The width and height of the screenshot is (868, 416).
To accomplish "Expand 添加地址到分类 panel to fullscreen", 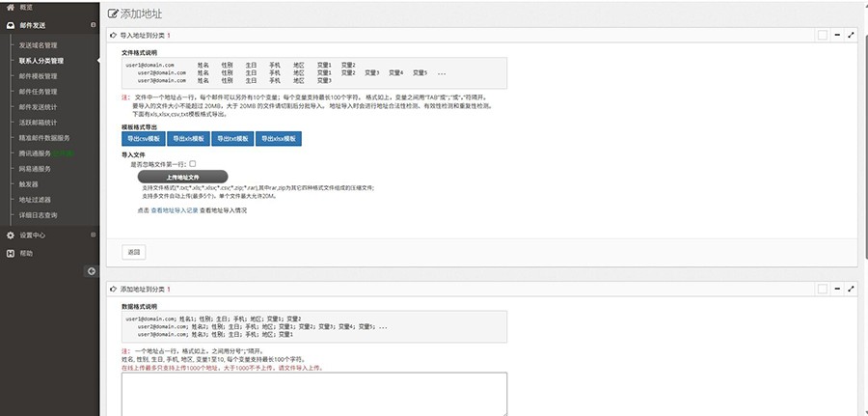I will click(x=852, y=289).
